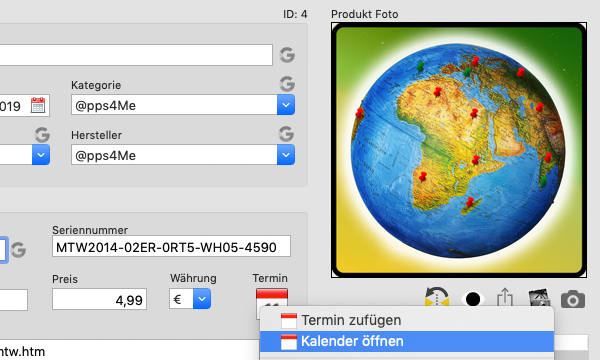This screenshot has height=360, width=600.
Task: Open the date picker calendar icon
Action: (38, 105)
